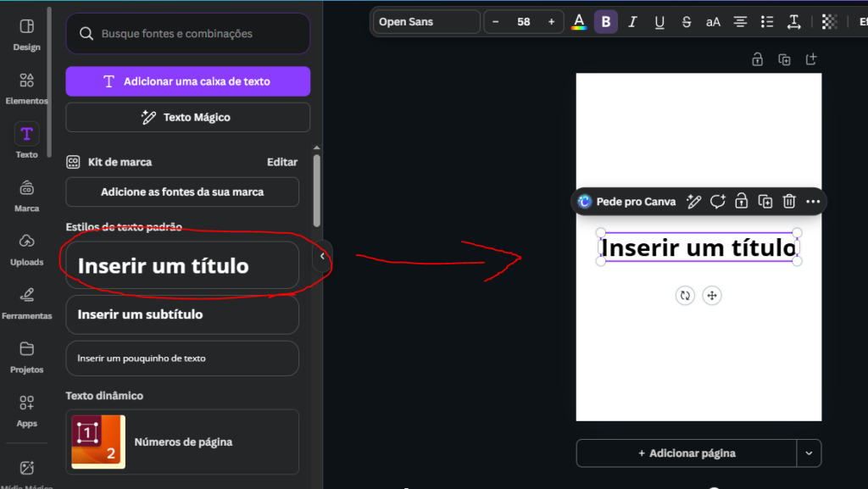Open the Projetos tab in the sidebar
The height and width of the screenshot is (489, 868).
[26, 356]
